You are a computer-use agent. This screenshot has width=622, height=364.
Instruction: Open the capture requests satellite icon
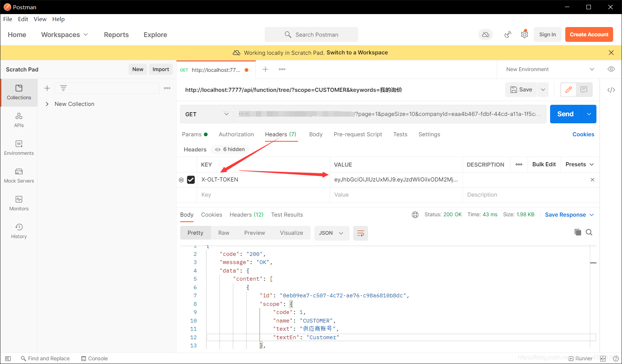pyautogui.click(x=508, y=34)
